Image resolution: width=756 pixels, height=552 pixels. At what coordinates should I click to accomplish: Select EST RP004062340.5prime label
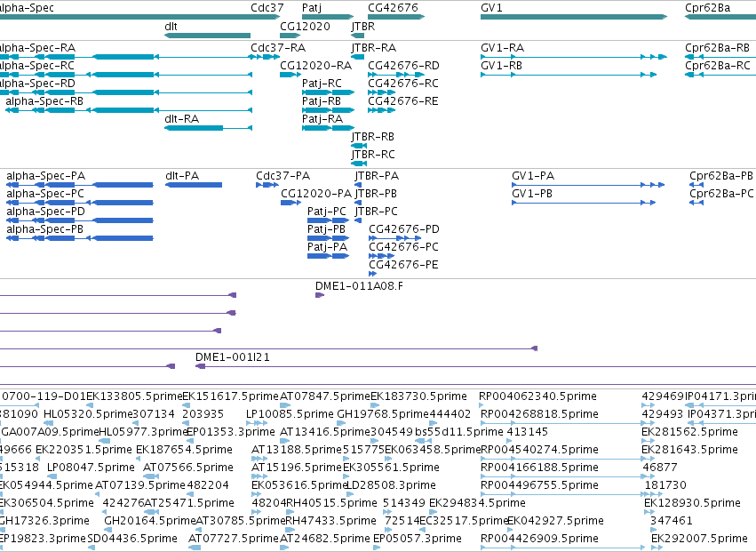click(x=538, y=396)
